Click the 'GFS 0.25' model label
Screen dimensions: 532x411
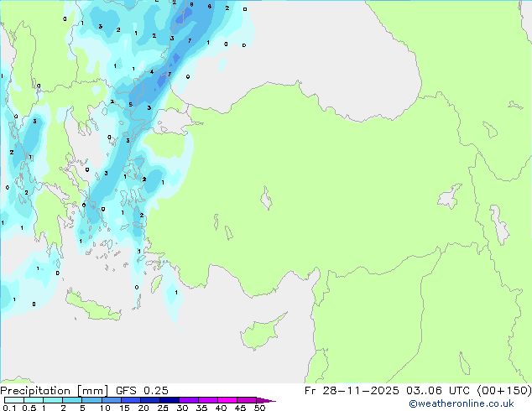pos(142,391)
